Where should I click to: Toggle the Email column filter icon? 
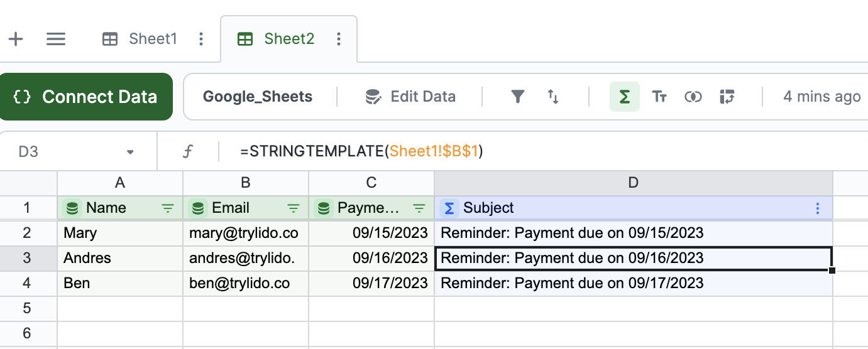294,208
